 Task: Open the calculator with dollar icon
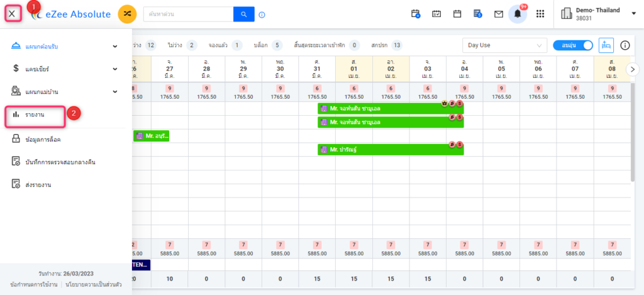478,14
